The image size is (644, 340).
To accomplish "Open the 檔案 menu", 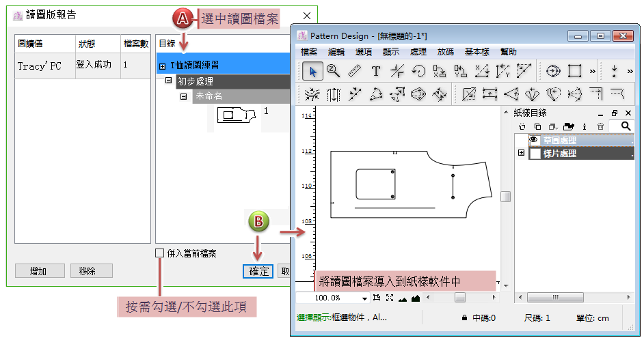I will pos(309,52).
